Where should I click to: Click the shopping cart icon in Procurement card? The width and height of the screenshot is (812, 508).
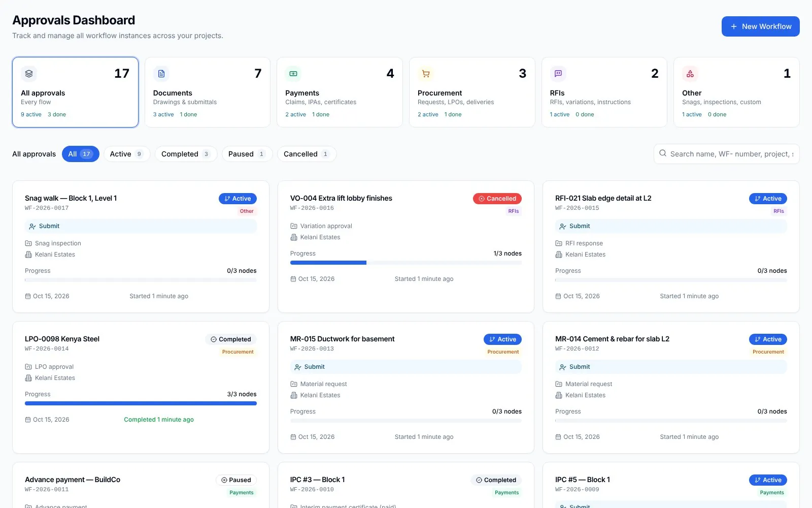tap(426, 74)
